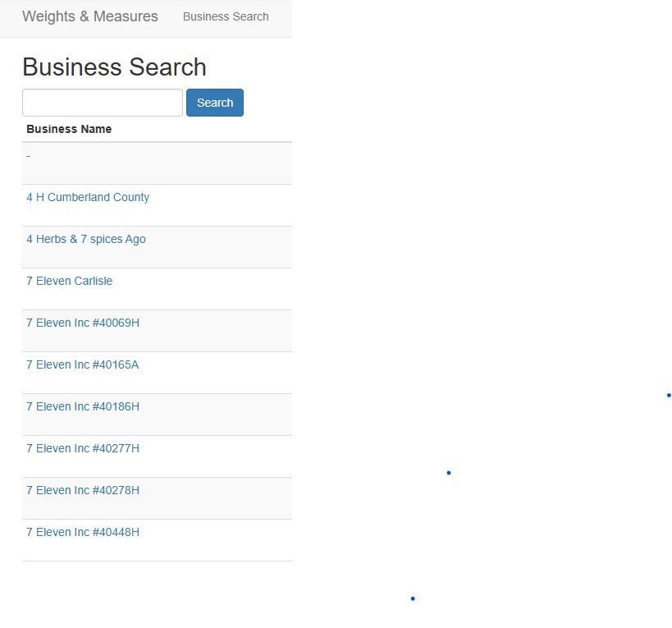This screenshot has height=628, width=672.
Task: Open the 7 Eleven Inc #40278H entry
Action: pos(82,490)
